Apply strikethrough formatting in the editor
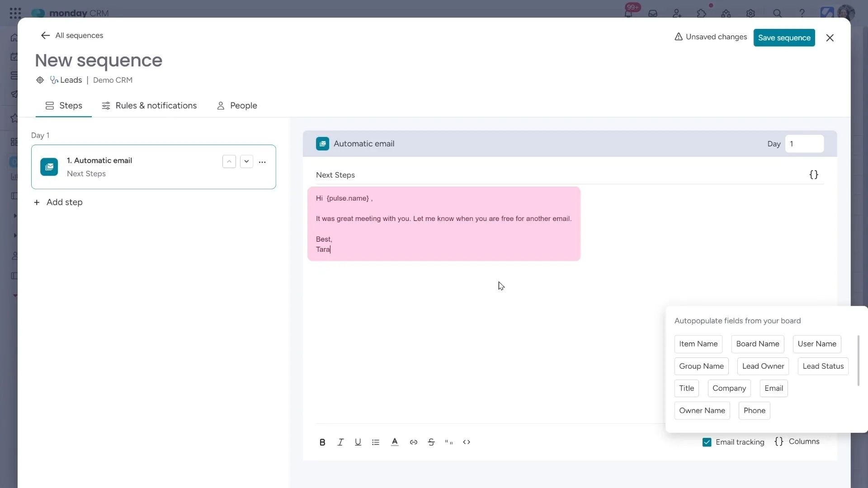 pos(431,442)
